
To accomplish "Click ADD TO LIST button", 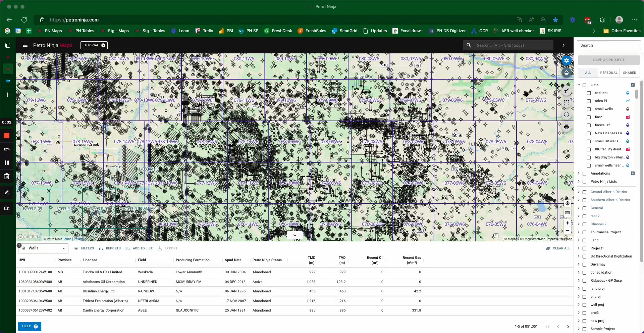I will (x=139, y=248).
